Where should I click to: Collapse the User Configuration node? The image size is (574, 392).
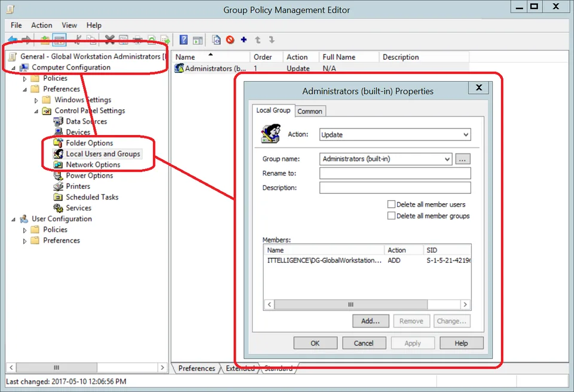point(14,219)
